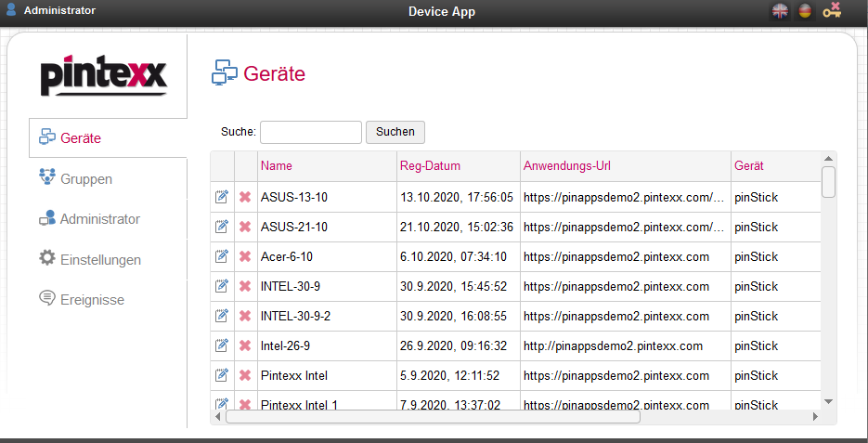The image size is (868, 443).
Task: Remove the INTEL-30-9 device
Action: point(245,286)
